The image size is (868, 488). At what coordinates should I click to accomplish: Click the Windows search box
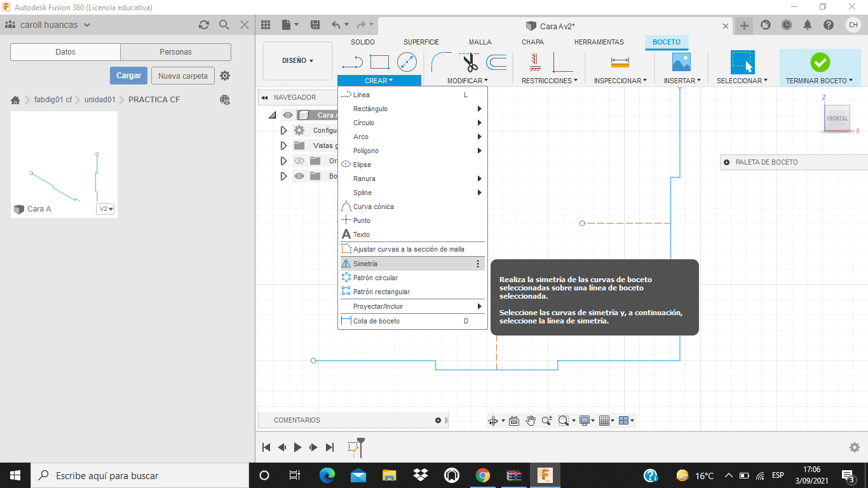(140, 475)
